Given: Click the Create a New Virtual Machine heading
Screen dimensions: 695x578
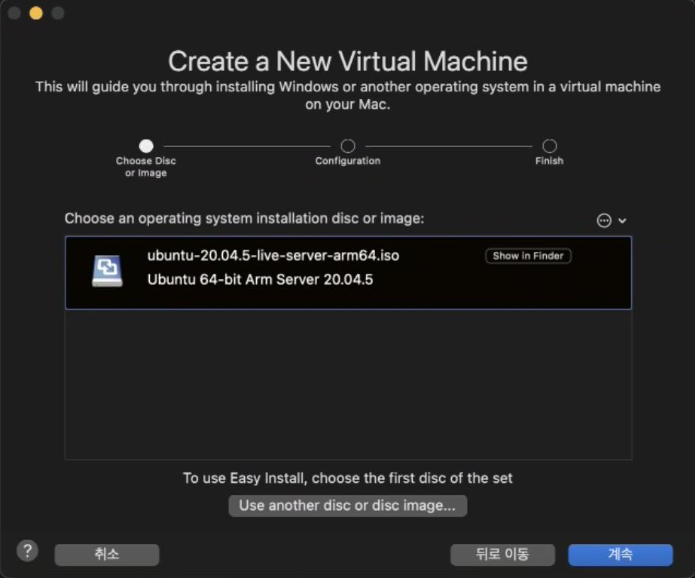Looking at the screenshot, I should 348,61.
